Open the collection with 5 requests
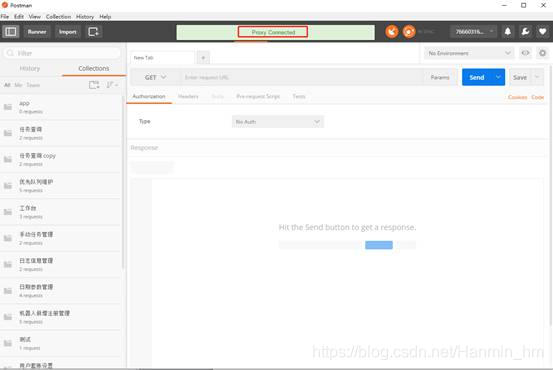The width and height of the screenshot is (553, 370). coord(61,186)
